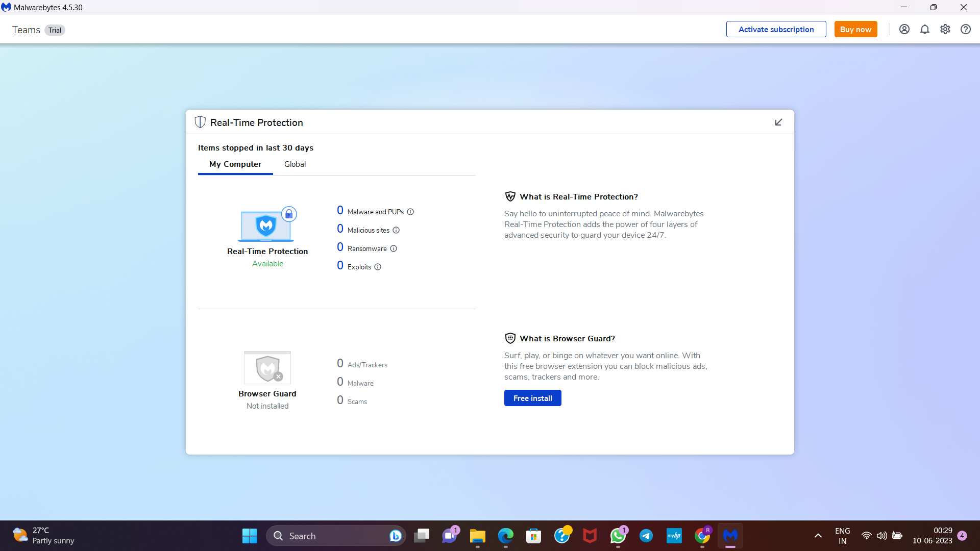The height and width of the screenshot is (551, 980).
Task: Open the notifications bell
Action: pyautogui.click(x=925, y=30)
